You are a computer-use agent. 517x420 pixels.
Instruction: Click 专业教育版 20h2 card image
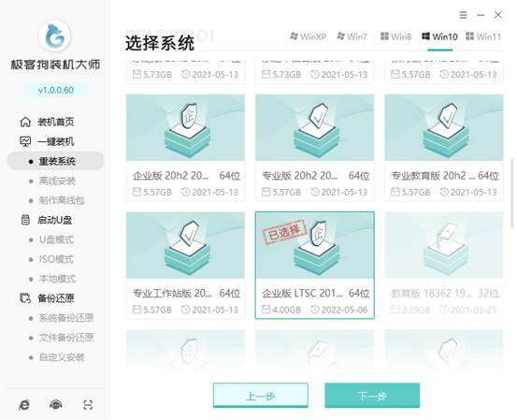444,127
